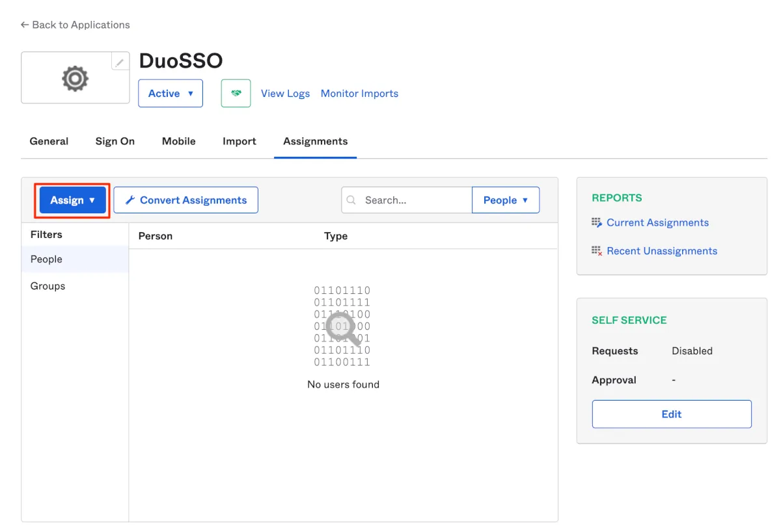Click the search magnifier icon
Screen dimensions: 781x532
coord(351,200)
